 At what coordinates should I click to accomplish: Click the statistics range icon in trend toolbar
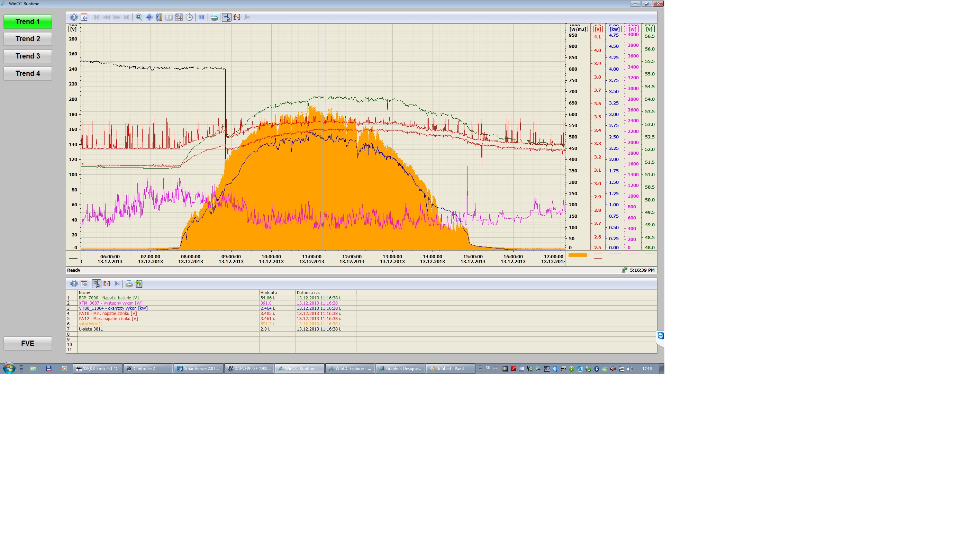[x=237, y=17]
